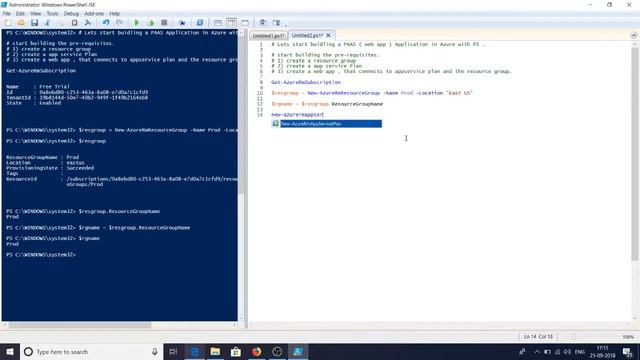The height and width of the screenshot is (360, 640).
Task: Open the Add-ons menu
Action: tap(94, 13)
